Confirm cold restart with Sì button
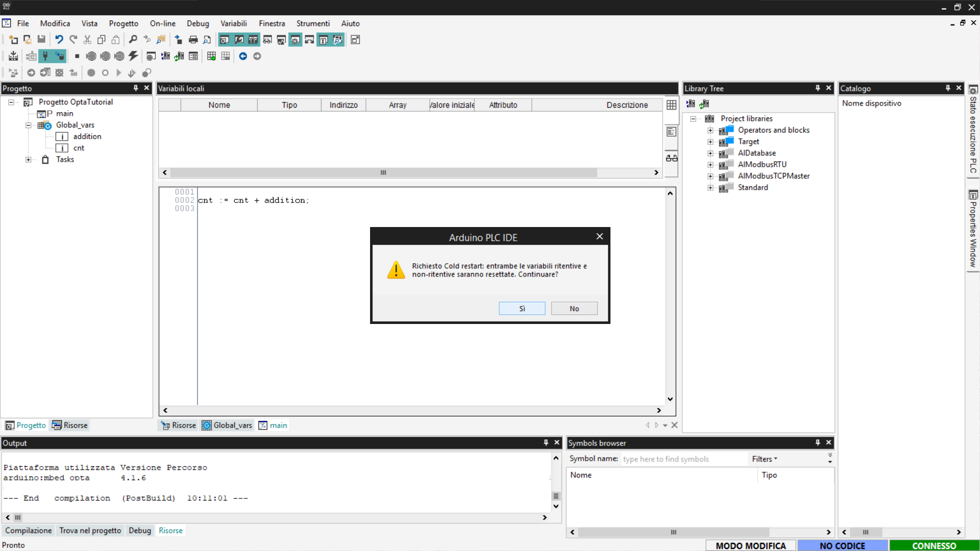This screenshot has width=980, height=551. click(522, 309)
